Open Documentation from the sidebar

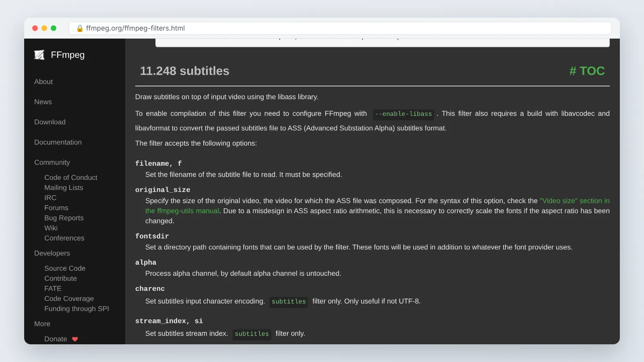(x=58, y=142)
